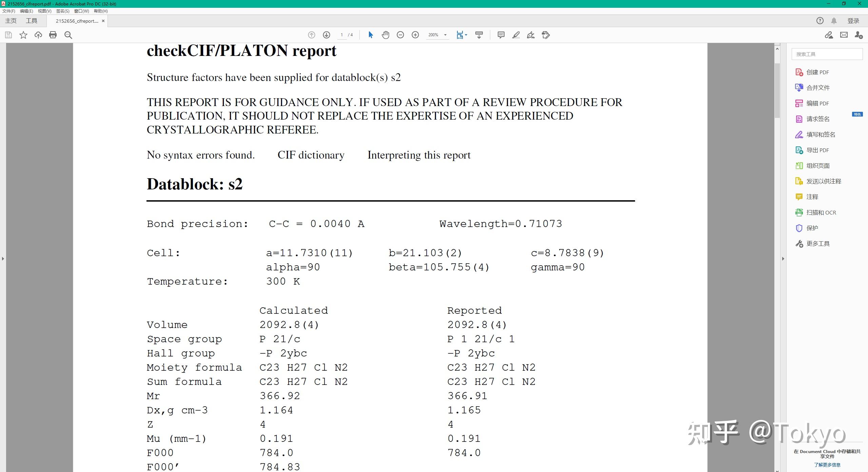Click the 登录 sign-in button
The image size is (868, 472).
pyautogui.click(x=853, y=21)
